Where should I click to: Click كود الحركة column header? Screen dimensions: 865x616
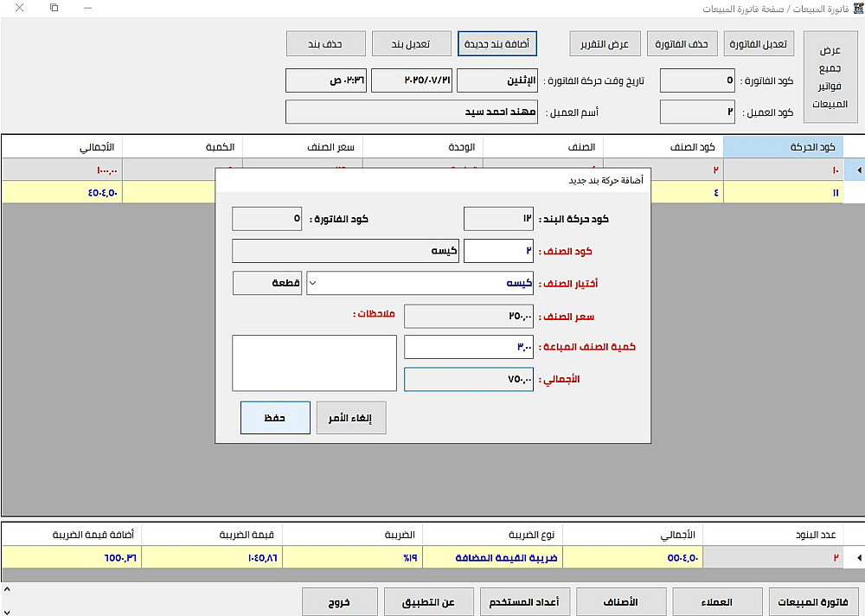(x=784, y=147)
